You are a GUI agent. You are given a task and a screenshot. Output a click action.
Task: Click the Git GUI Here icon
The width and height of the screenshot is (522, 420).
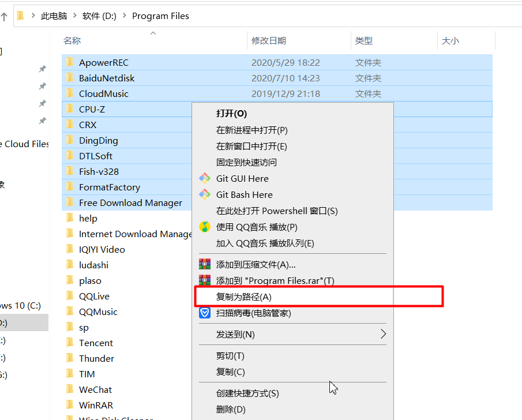(204, 178)
